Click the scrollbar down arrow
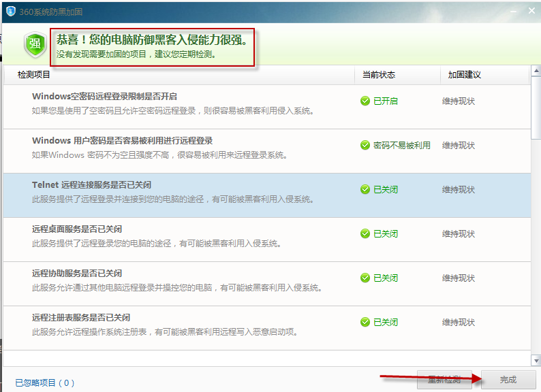Viewport: 541px width, 392px height. [536, 361]
